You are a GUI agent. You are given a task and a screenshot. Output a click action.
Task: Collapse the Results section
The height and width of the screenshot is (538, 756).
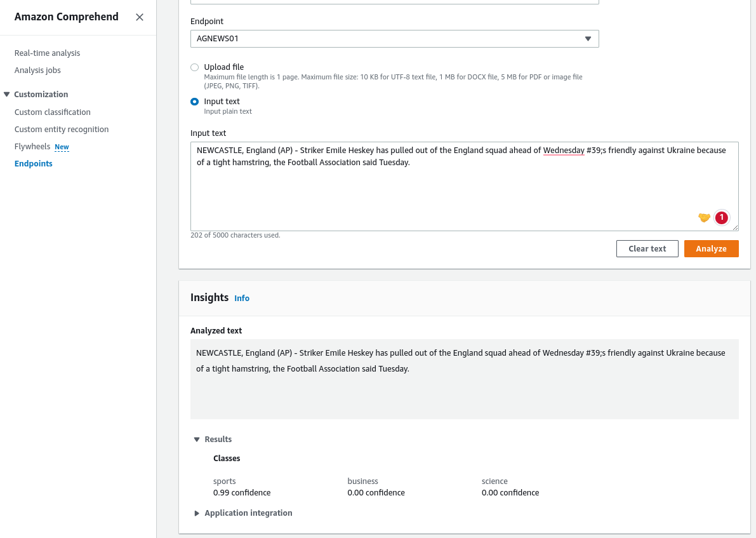197,439
